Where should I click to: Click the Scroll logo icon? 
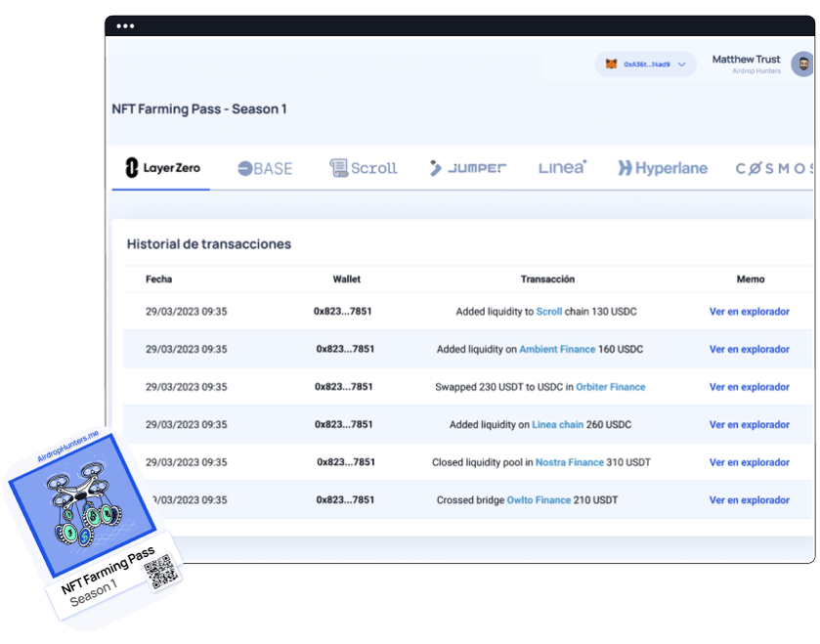coord(339,168)
